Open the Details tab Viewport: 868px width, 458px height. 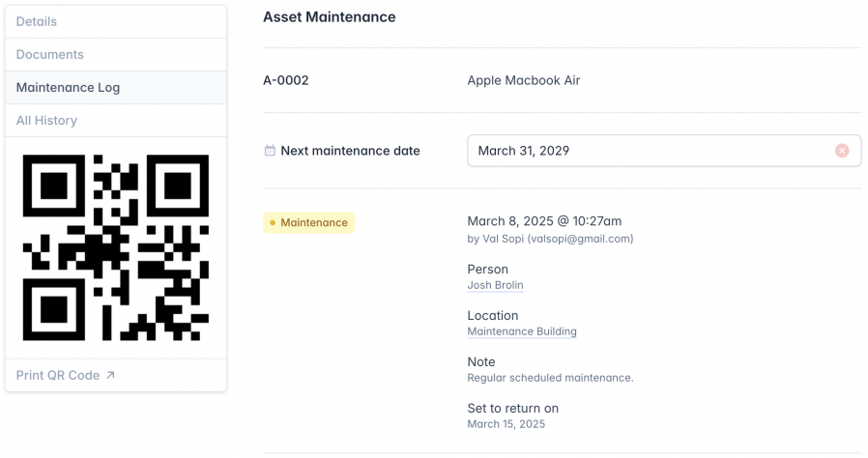point(116,21)
